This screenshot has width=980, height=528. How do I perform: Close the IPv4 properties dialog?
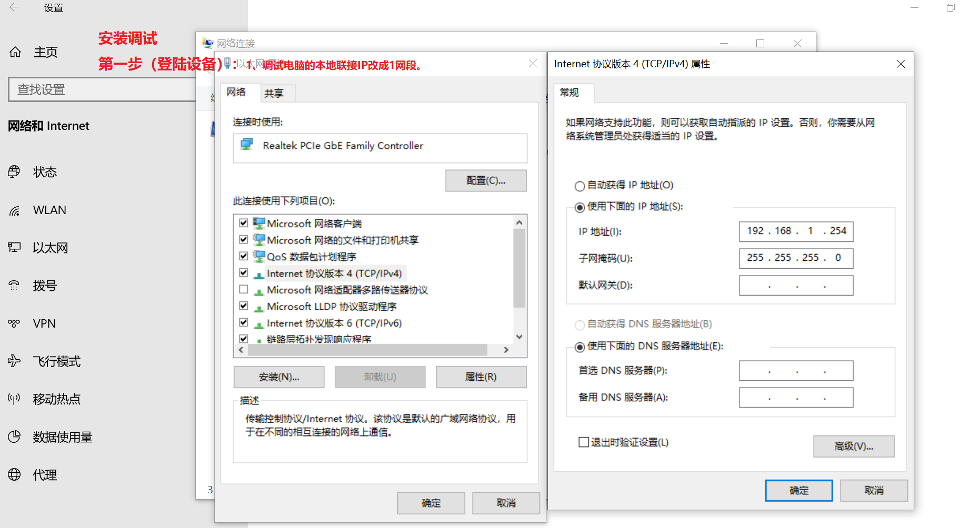point(901,64)
